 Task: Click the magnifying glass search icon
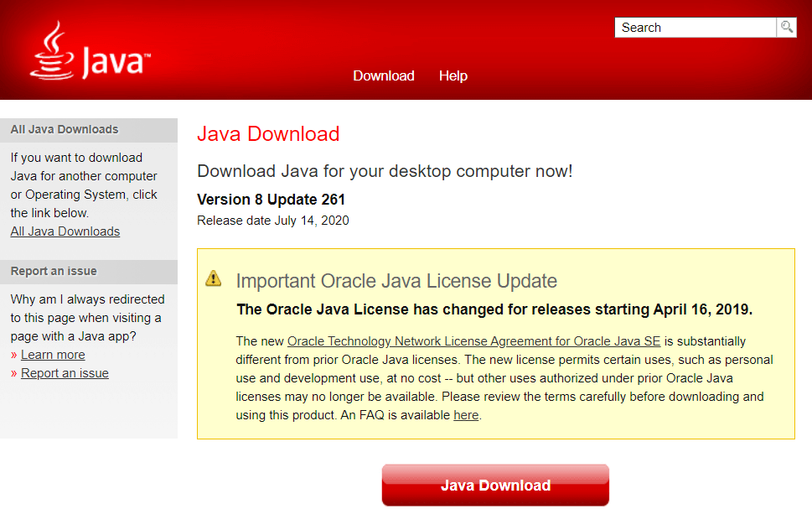(x=786, y=28)
